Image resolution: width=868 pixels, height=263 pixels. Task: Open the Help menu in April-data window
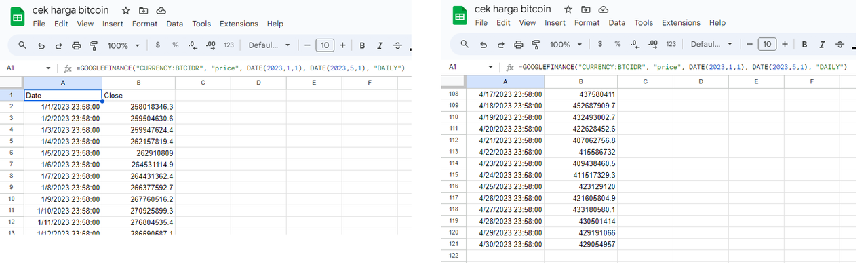click(717, 22)
